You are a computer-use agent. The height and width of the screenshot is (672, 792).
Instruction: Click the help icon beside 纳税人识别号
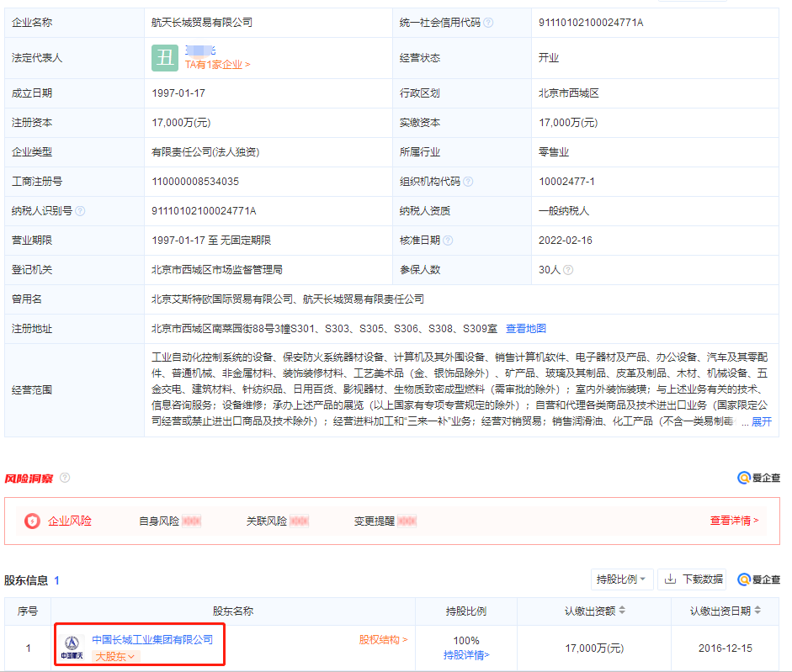click(x=80, y=211)
